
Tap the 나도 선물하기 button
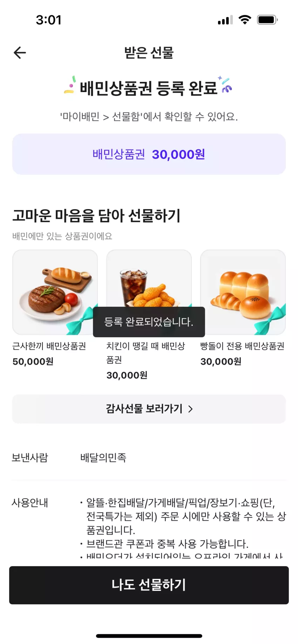click(x=149, y=585)
